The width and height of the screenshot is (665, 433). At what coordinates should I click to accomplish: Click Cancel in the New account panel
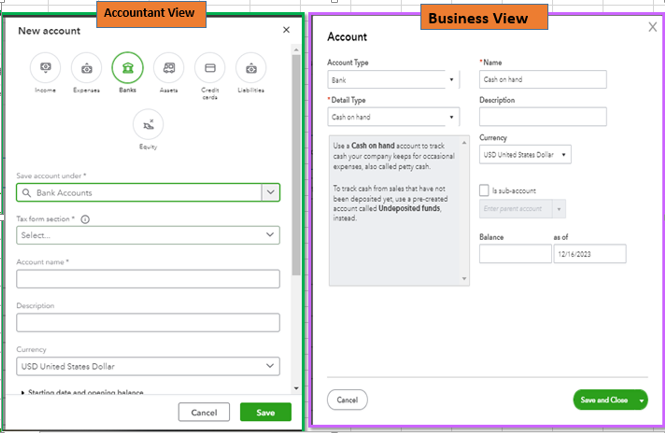pyautogui.click(x=204, y=412)
